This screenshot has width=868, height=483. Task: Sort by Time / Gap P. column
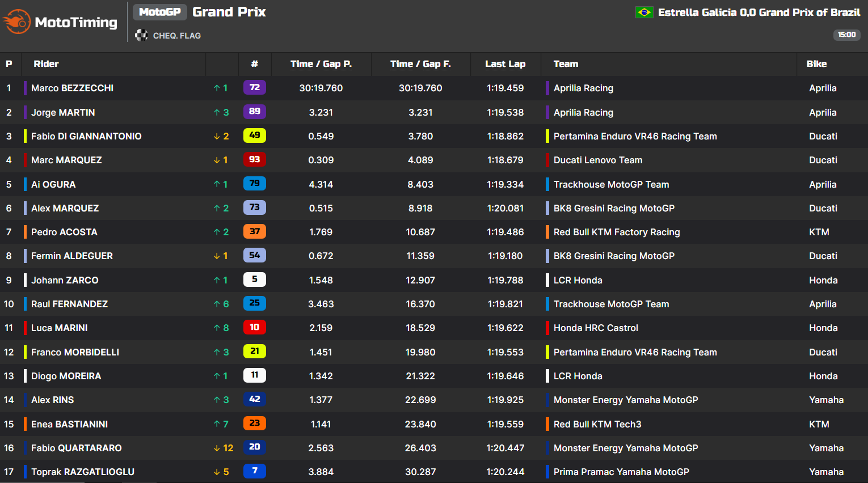tap(321, 64)
